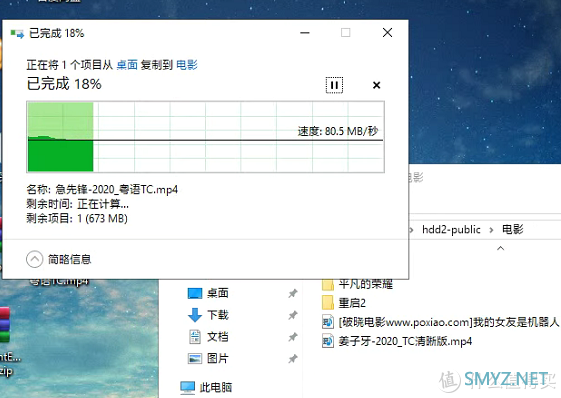
Task: Select the 平凡的荣耀 folder
Action: click(365, 284)
